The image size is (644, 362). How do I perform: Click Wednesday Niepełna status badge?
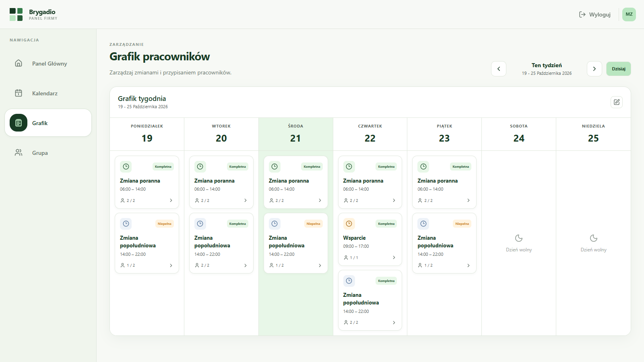pyautogui.click(x=313, y=224)
